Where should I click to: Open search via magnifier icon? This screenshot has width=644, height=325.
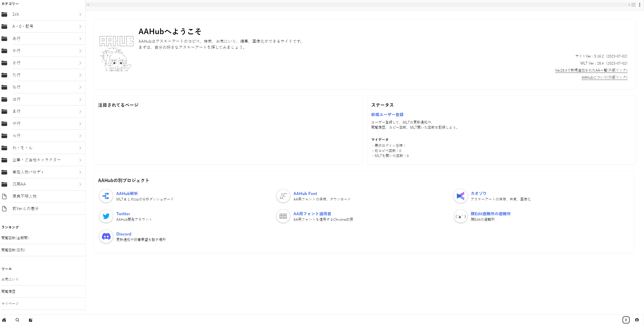[x=17, y=320]
